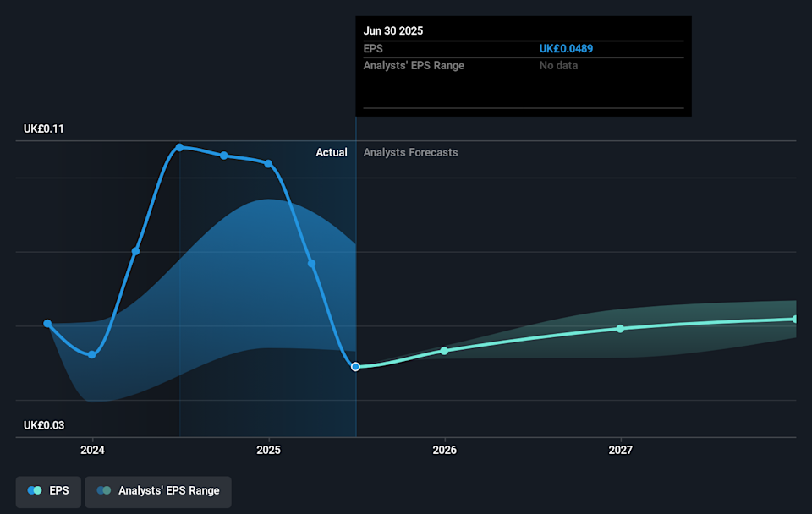Click the No data text in tooltip
The width and height of the screenshot is (812, 514).
[558, 66]
